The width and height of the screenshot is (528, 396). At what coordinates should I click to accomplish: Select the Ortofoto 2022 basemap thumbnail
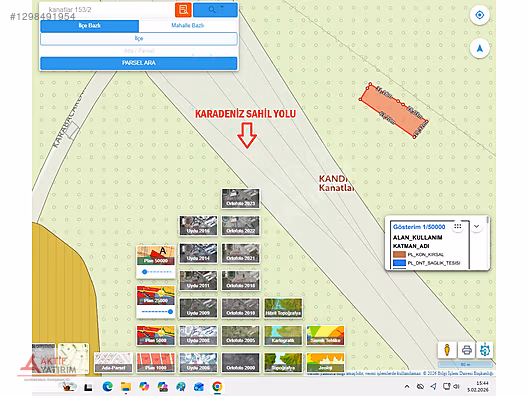pos(240,226)
